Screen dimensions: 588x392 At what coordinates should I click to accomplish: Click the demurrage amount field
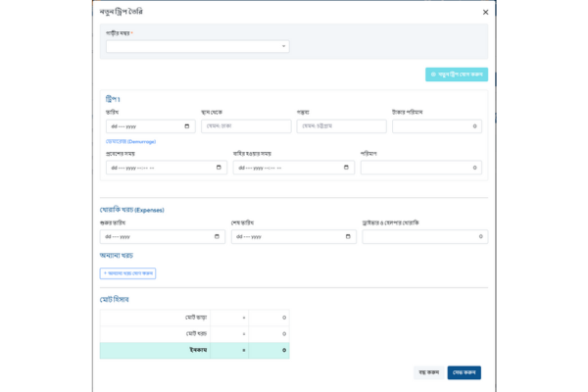click(x=421, y=168)
